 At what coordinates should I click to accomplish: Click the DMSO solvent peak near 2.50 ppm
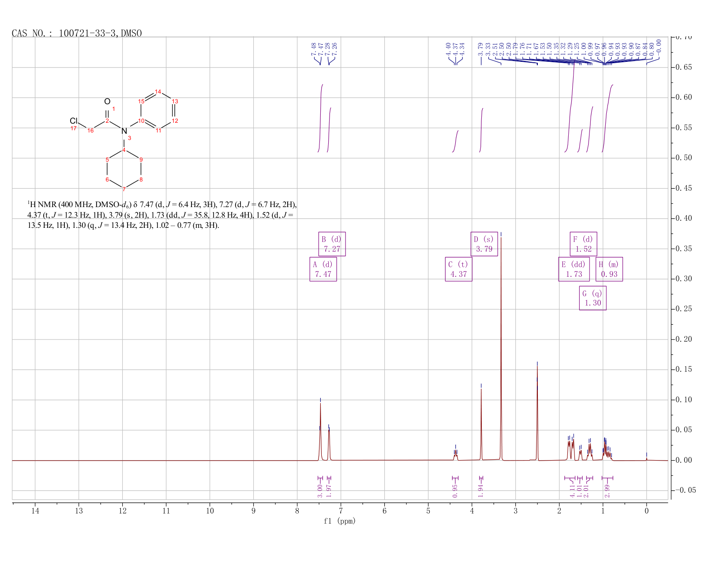537,413
